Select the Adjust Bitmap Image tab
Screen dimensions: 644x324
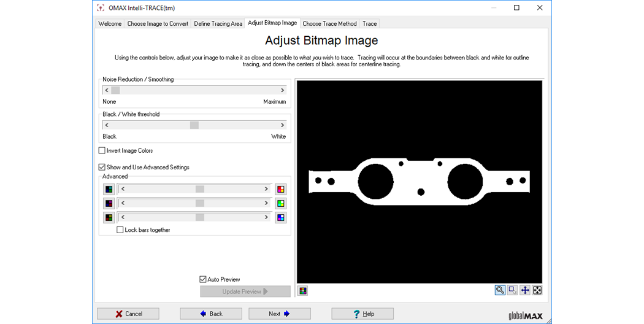point(272,23)
